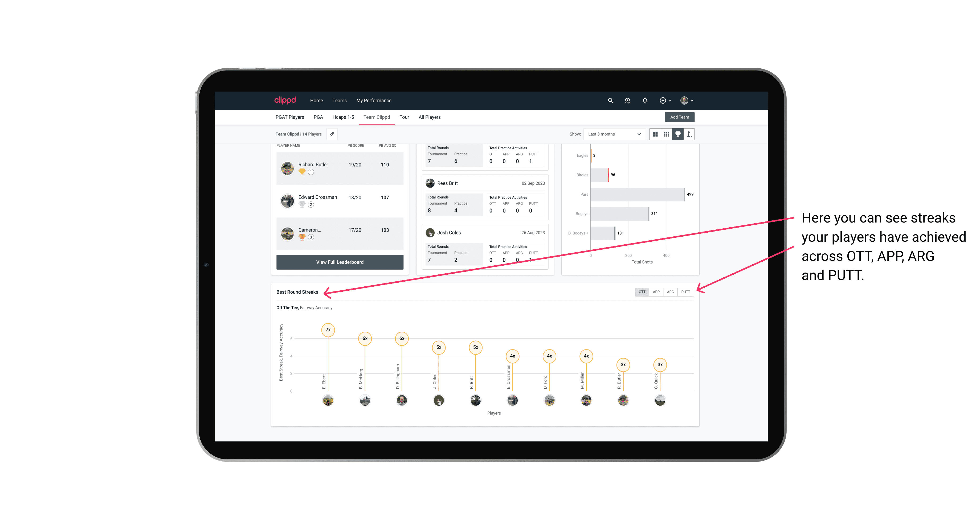Select the PUTT streak filter icon

coord(686,291)
